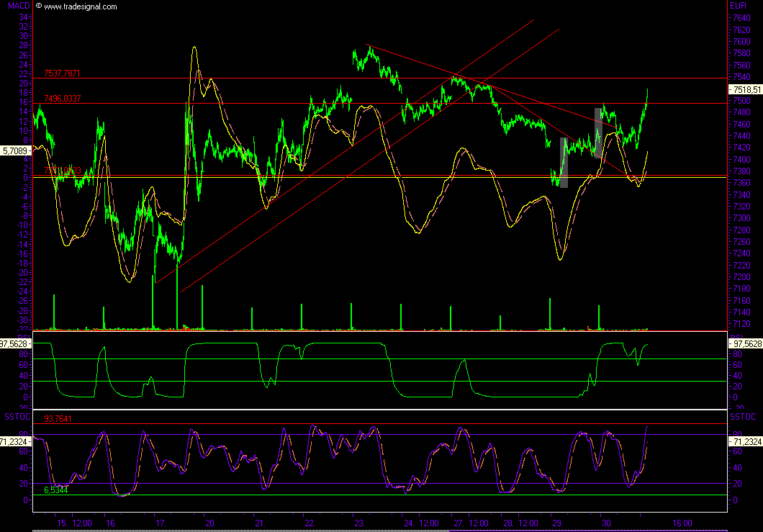Image resolution: width=763 pixels, height=532 pixels.
Task: Click the right SSTOC panel label
Action: [744, 417]
